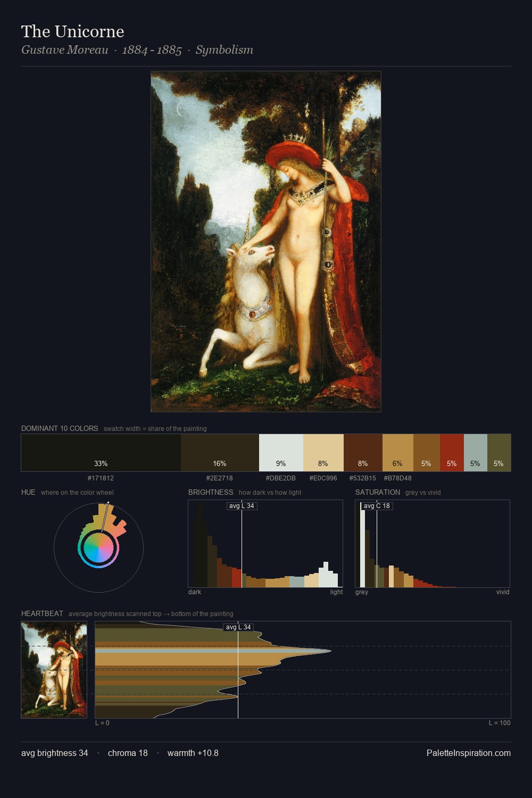Select the 5% medium brown swatch

click(x=427, y=453)
